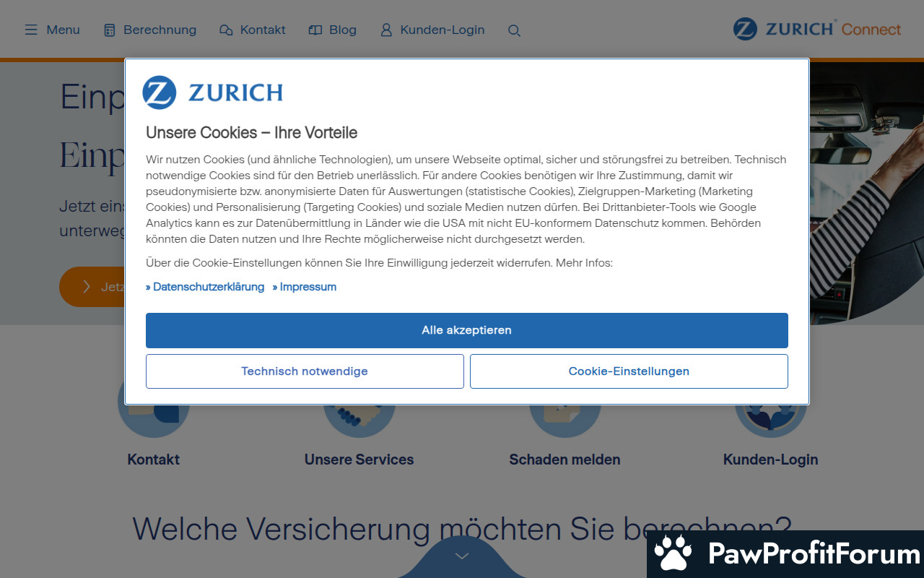The image size is (924, 578).
Task: Open the search magnifier icon
Action: tap(514, 30)
